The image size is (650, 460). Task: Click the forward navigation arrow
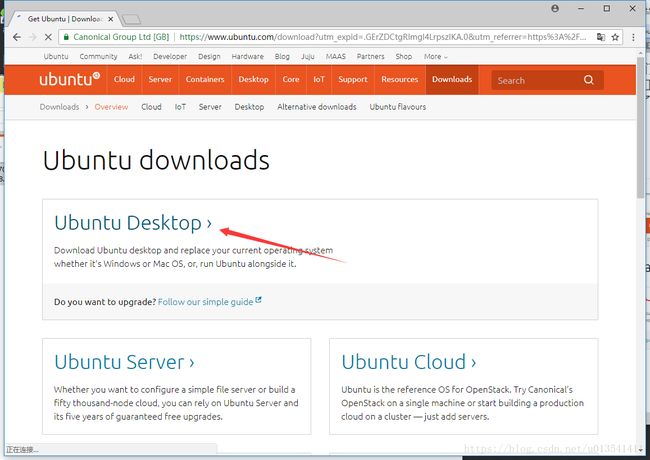pyautogui.click(x=33, y=37)
